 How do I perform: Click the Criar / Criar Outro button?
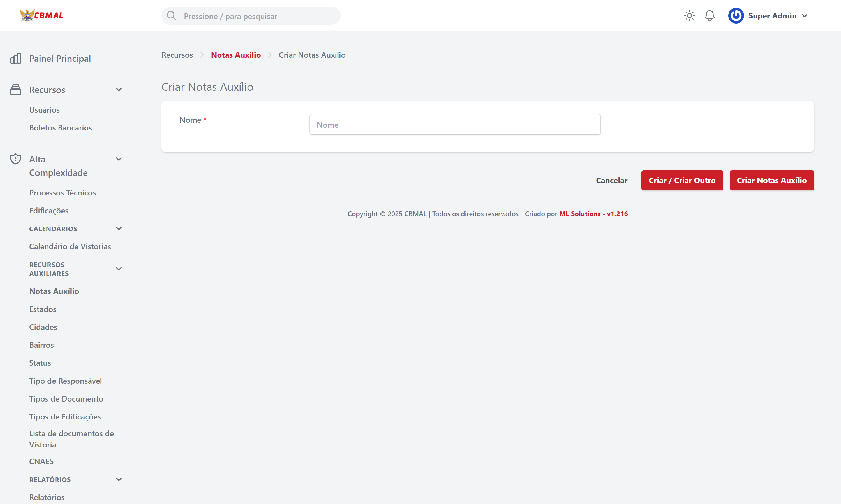681,180
